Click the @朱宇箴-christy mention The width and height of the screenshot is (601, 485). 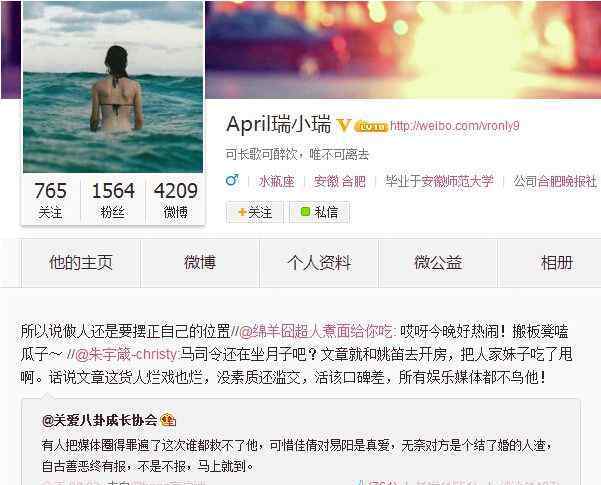[126, 354]
